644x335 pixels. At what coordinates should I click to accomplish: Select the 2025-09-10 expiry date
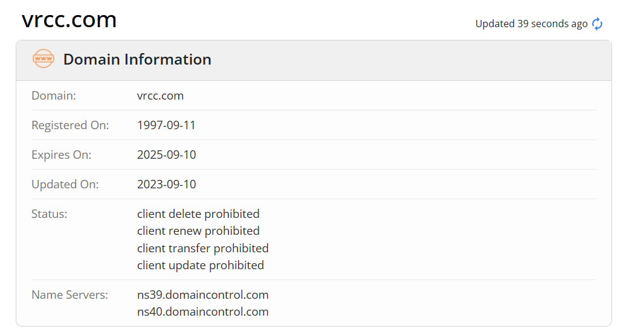tap(166, 155)
